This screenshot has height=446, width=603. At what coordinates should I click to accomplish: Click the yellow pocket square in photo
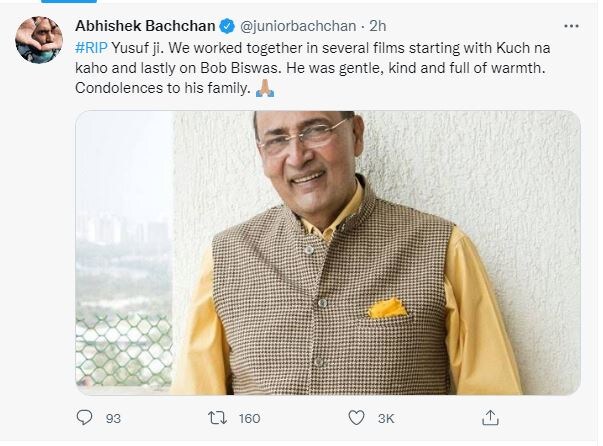pos(385,307)
